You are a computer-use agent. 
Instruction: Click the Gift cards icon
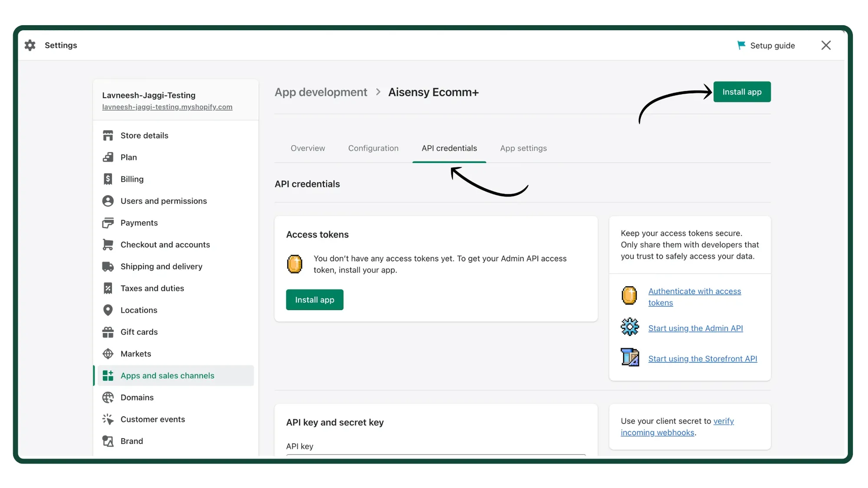point(108,332)
